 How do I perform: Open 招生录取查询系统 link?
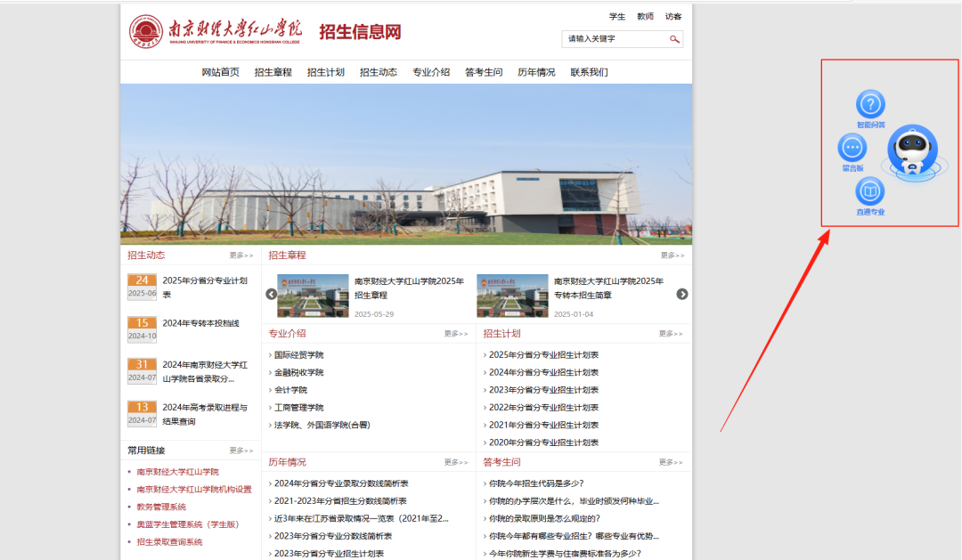click(x=169, y=541)
